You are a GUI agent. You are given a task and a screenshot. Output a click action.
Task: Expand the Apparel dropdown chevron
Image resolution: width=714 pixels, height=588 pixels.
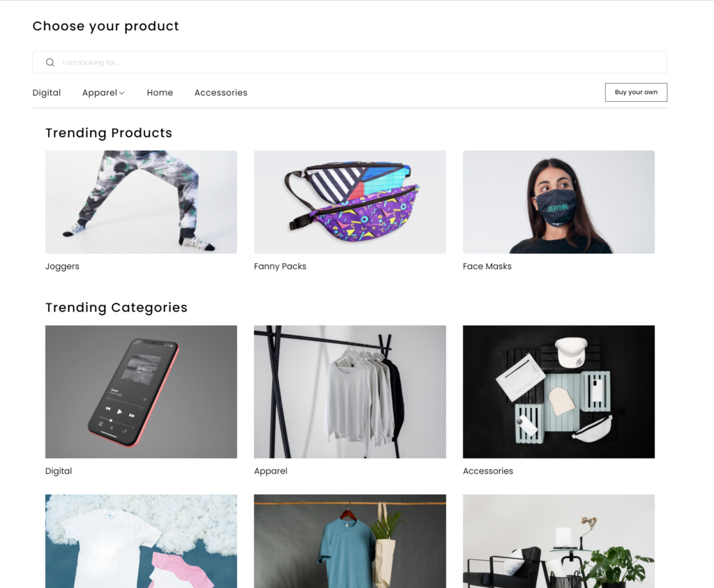pyautogui.click(x=121, y=93)
